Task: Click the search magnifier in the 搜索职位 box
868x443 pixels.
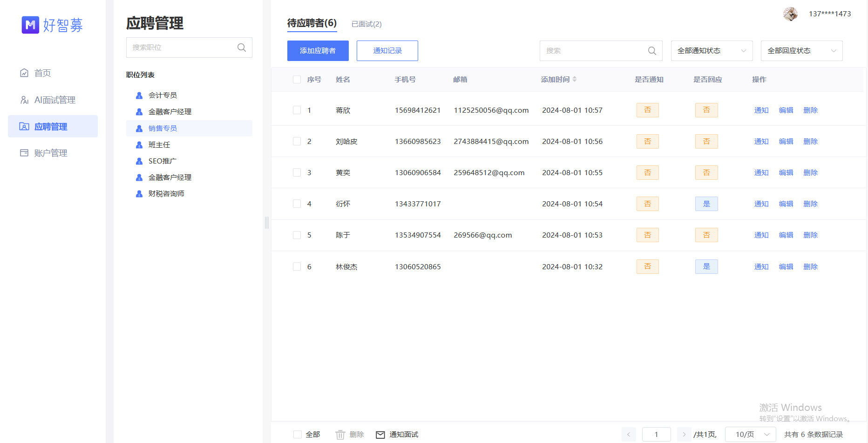Action: click(x=242, y=47)
